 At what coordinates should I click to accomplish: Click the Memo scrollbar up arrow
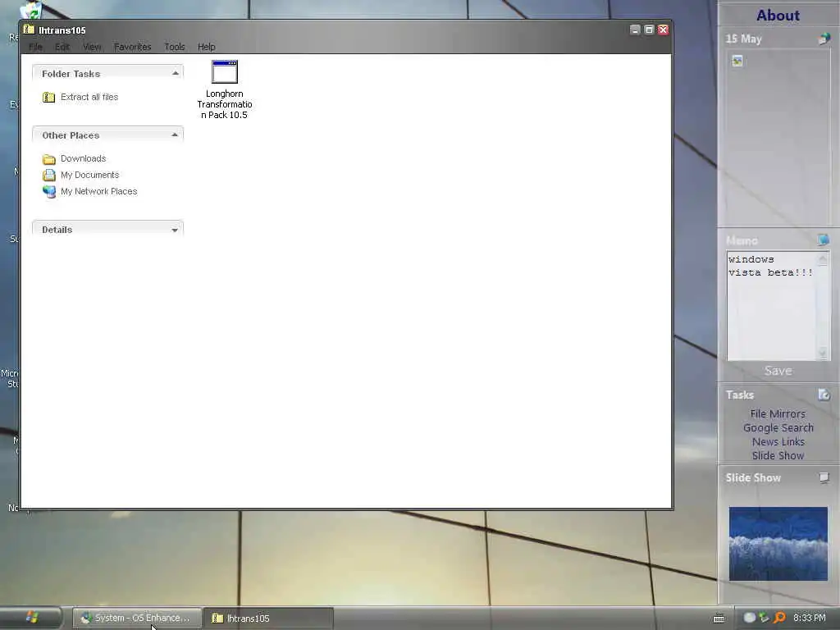click(823, 259)
